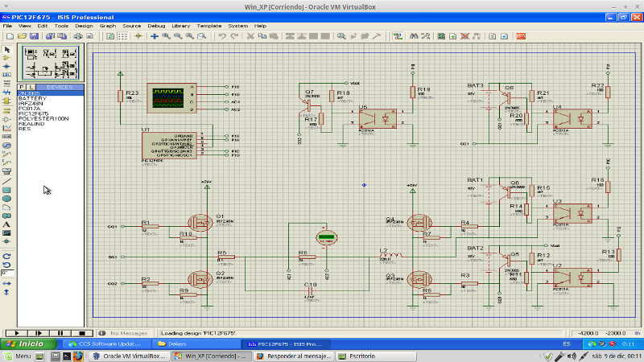Open the File menu
644x362 pixels.
click(x=7, y=26)
